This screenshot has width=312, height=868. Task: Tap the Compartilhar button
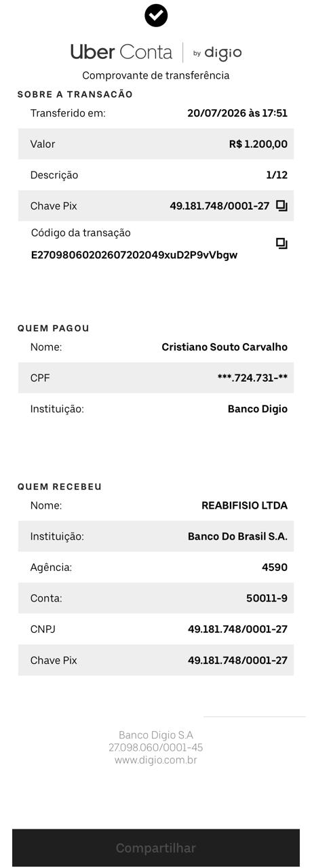point(156,848)
